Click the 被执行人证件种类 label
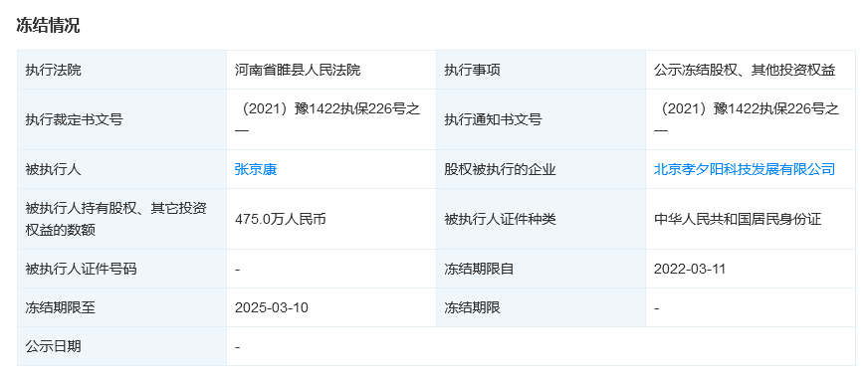The image size is (868, 382). [x=500, y=219]
